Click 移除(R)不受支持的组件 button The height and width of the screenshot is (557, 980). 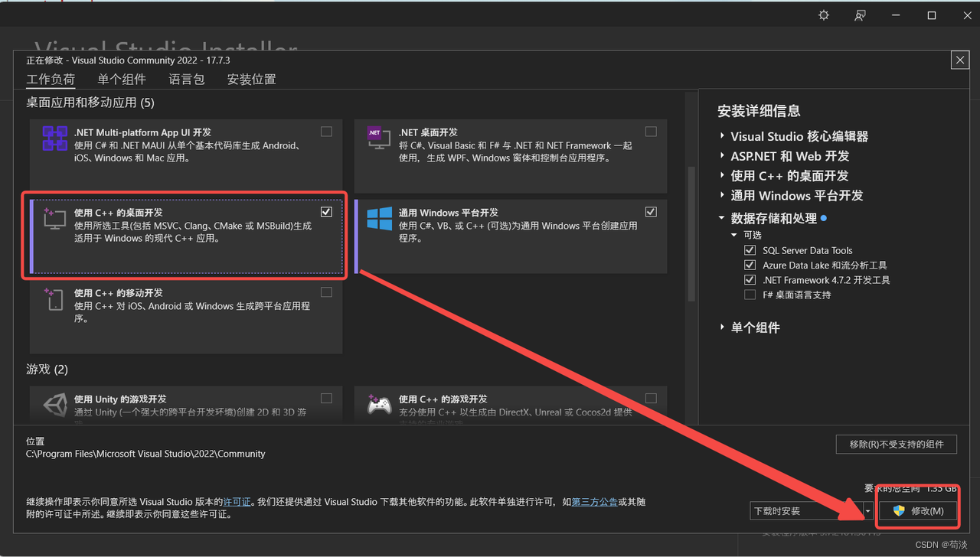pyautogui.click(x=897, y=444)
